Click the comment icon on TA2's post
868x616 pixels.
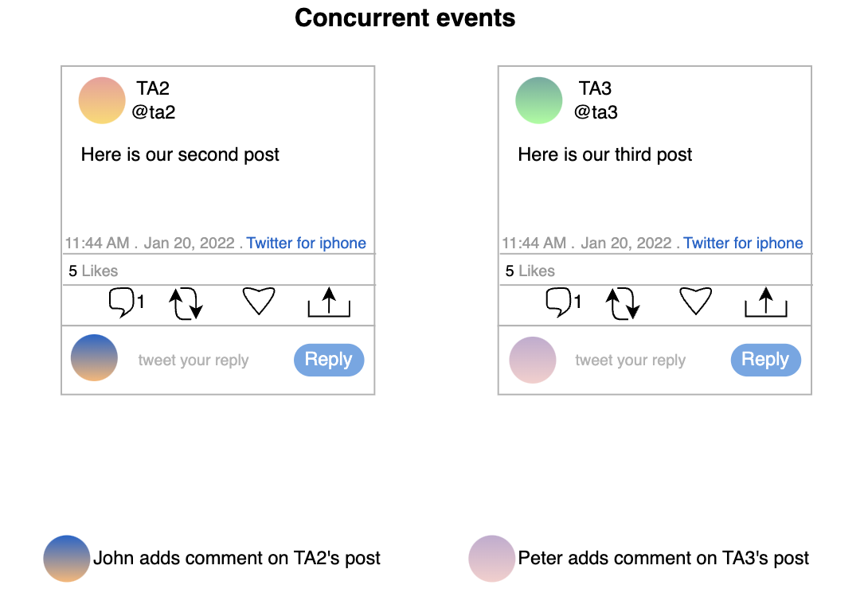[x=121, y=302]
